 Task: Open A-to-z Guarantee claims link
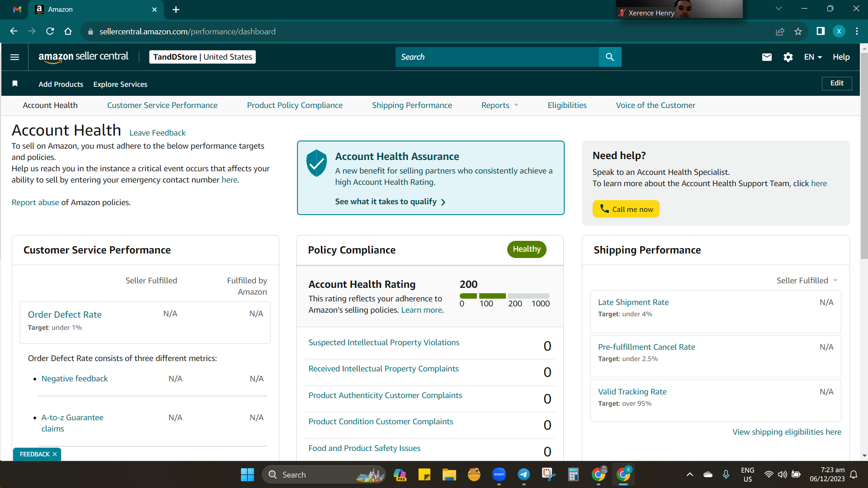(72, 423)
